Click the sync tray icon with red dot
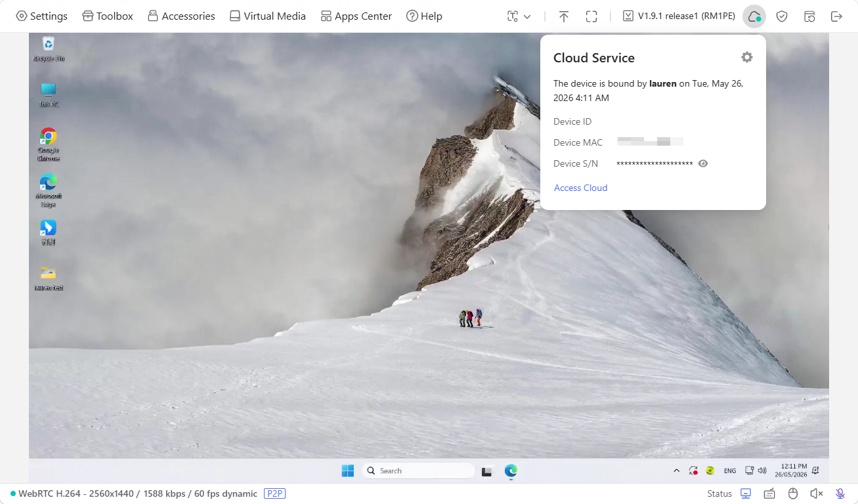 [693, 471]
